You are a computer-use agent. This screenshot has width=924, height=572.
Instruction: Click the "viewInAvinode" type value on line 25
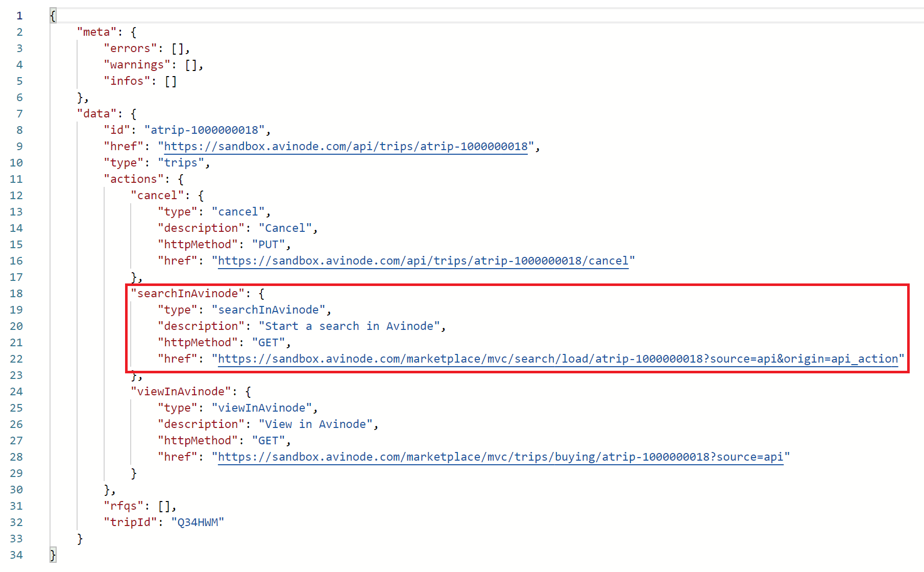[262, 408]
